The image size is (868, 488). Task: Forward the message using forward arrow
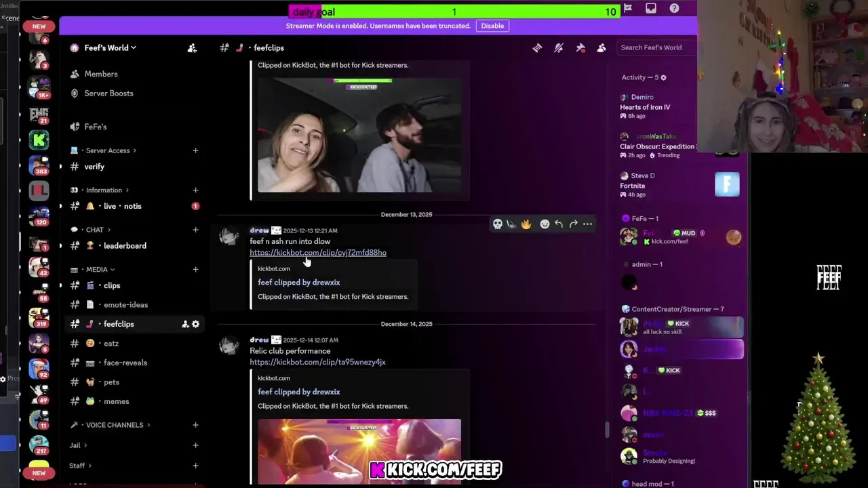573,224
